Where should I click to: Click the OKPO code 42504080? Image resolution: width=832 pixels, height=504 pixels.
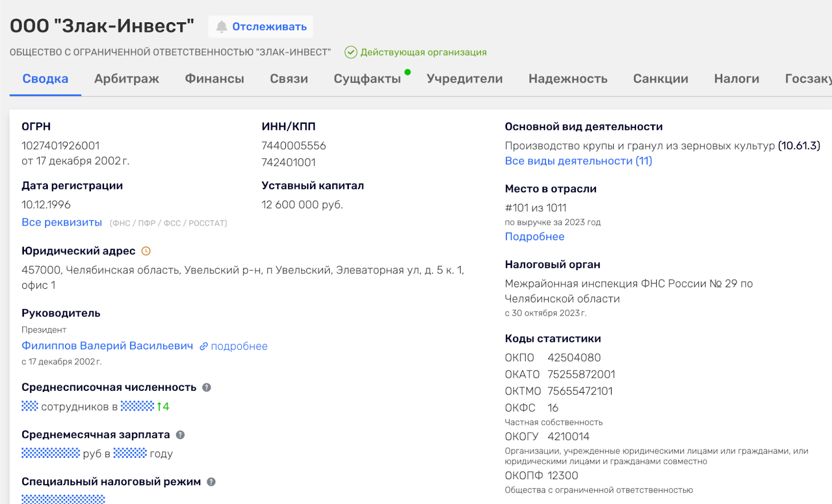coord(574,358)
